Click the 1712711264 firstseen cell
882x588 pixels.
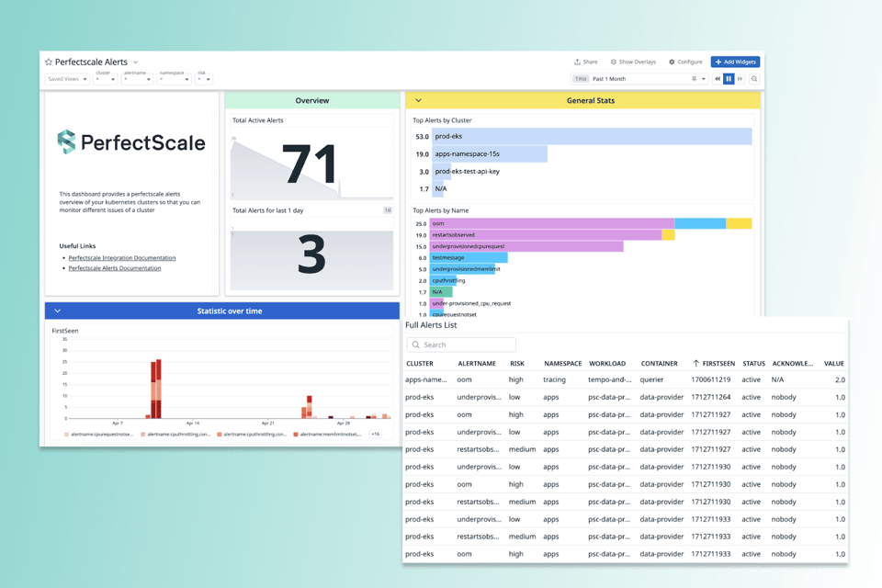(x=711, y=397)
